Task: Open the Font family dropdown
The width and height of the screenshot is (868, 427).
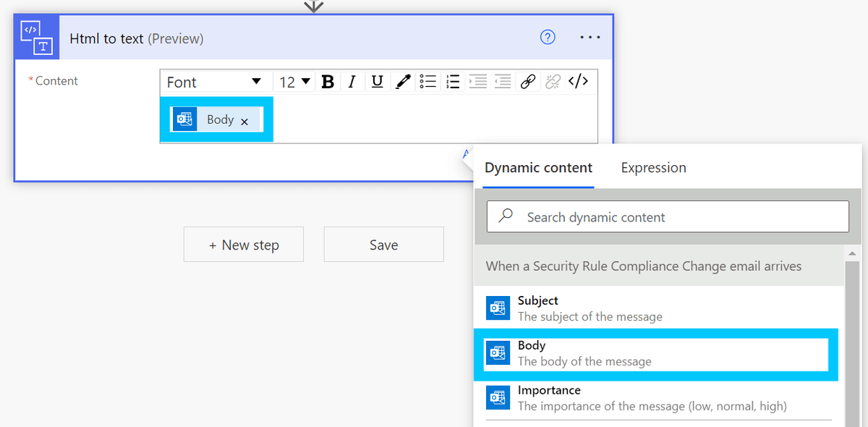Action: [215, 82]
